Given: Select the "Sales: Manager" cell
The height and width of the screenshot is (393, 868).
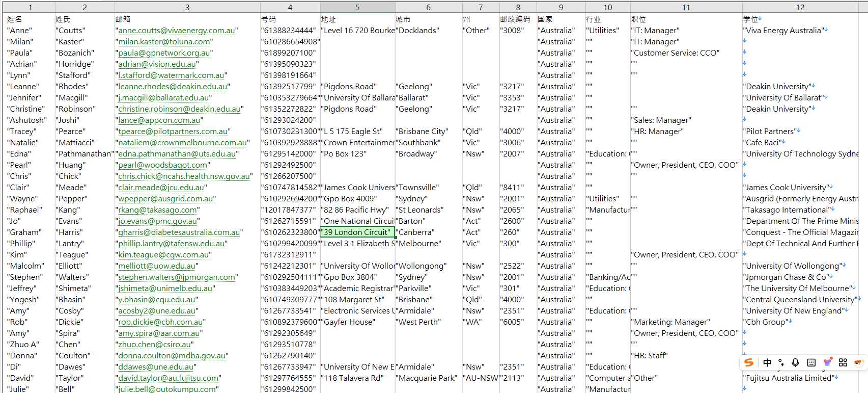Looking at the screenshot, I should pos(686,120).
